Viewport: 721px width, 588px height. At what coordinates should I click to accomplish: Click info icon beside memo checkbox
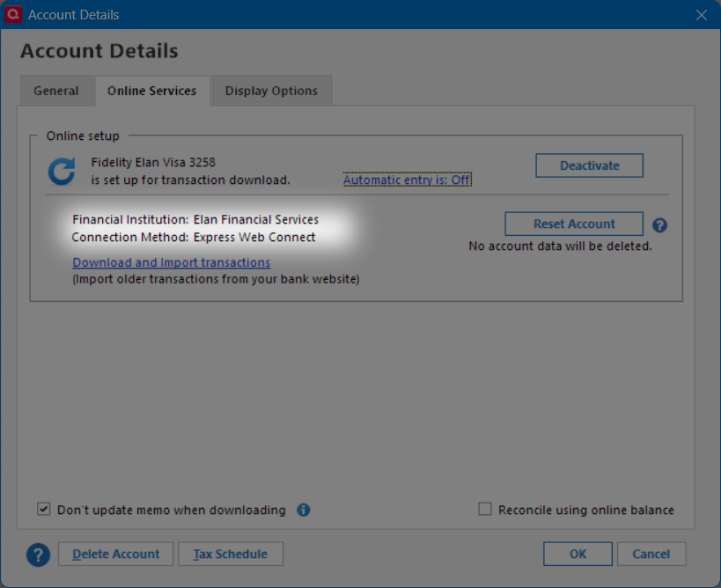pyautogui.click(x=303, y=510)
